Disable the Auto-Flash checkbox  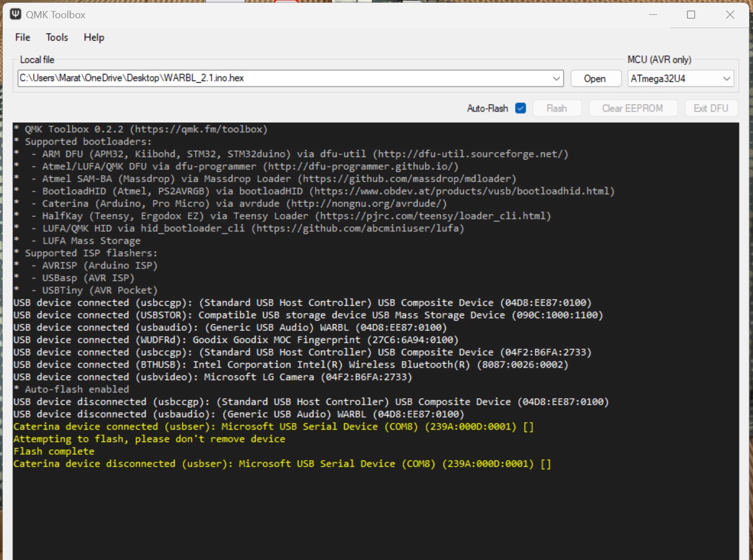(520, 108)
